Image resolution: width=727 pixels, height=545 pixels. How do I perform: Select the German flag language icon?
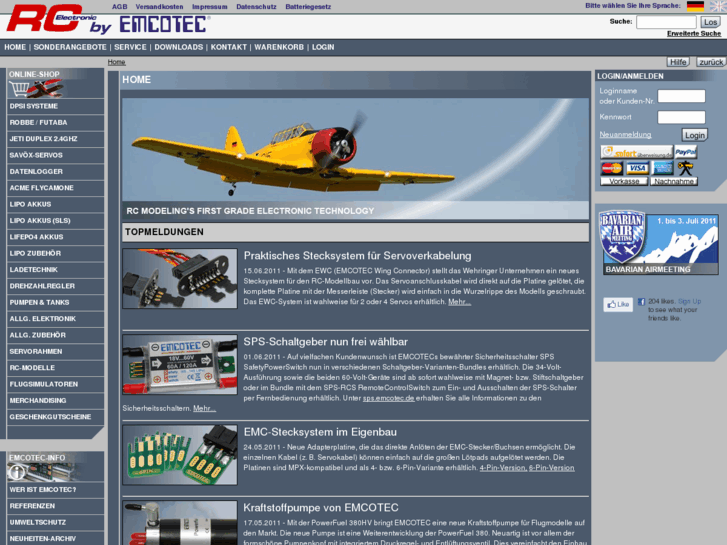(x=695, y=6)
